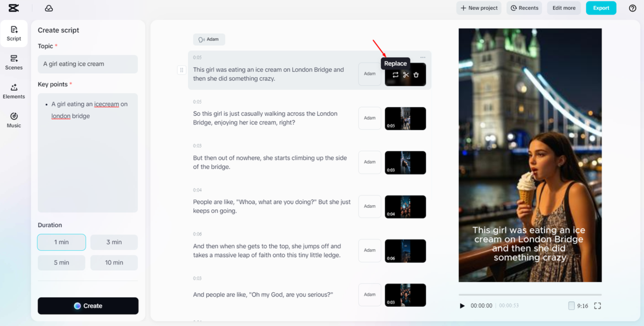This screenshot has height=326, width=644.
Task: Open the three-dot scene options menu
Action: 423,58
